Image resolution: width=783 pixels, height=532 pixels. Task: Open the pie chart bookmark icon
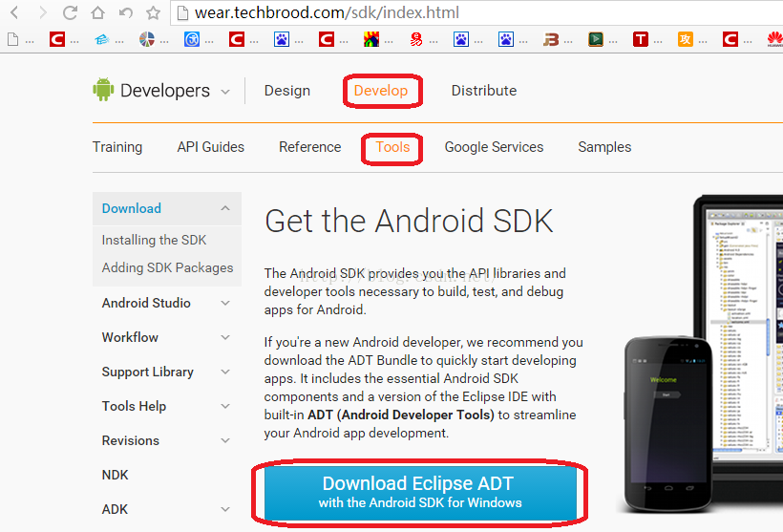pos(147,39)
